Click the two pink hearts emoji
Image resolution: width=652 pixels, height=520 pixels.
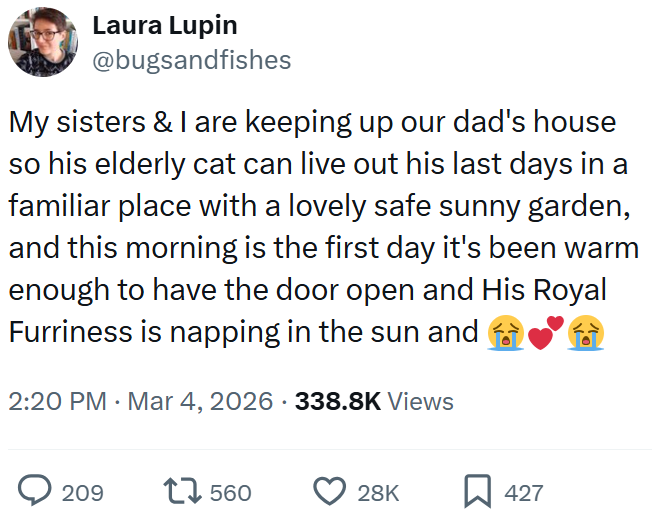coord(544,333)
